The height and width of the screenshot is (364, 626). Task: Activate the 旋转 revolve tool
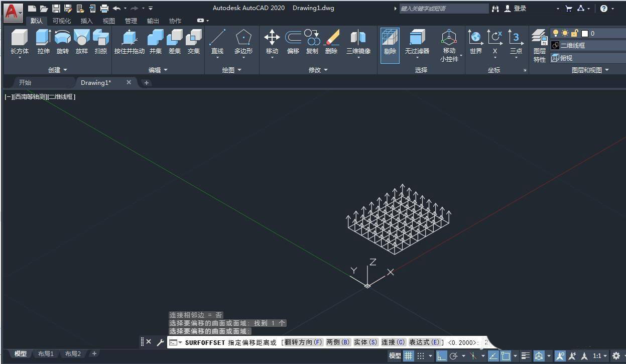click(63, 42)
